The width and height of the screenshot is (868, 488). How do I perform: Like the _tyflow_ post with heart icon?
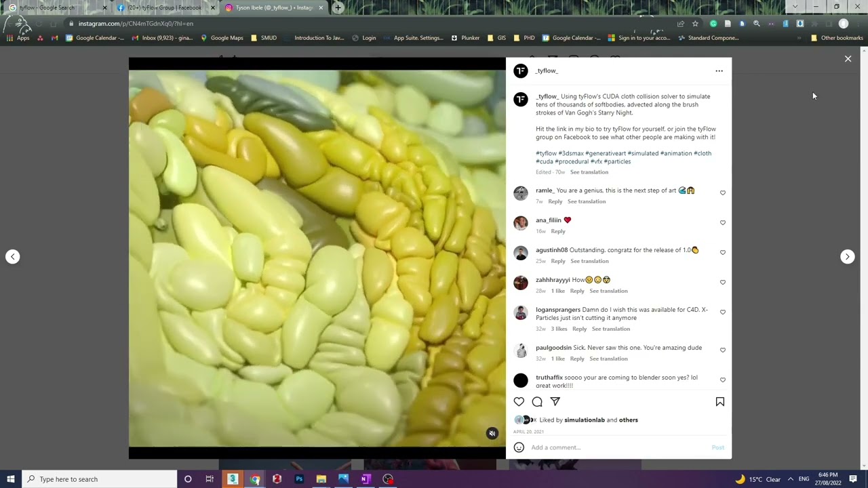click(x=519, y=402)
